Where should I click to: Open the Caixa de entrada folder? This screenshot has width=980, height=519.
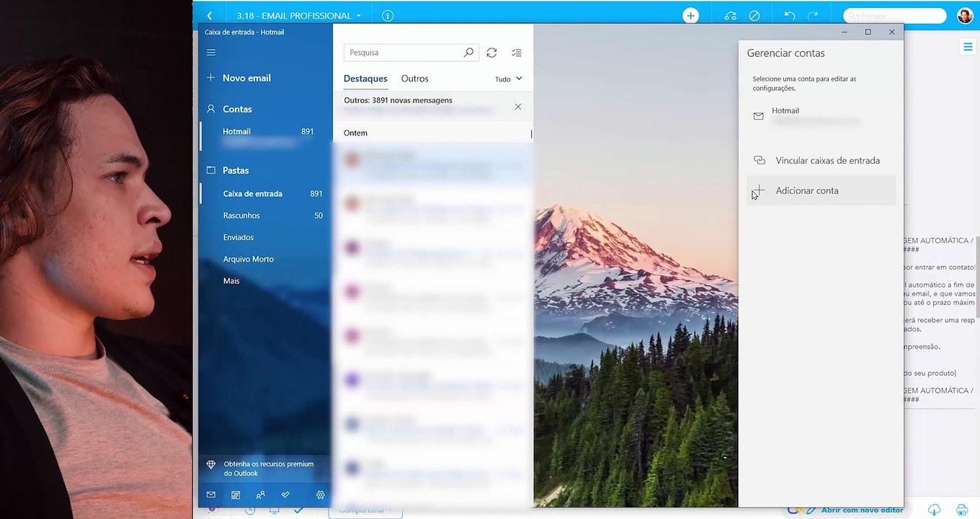(x=266, y=194)
